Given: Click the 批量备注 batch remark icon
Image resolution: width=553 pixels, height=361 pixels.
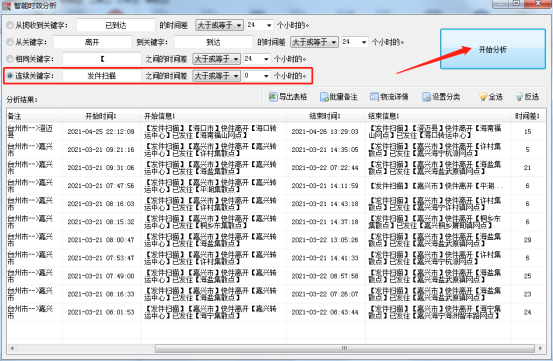Looking at the screenshot, I should (324, 97).
